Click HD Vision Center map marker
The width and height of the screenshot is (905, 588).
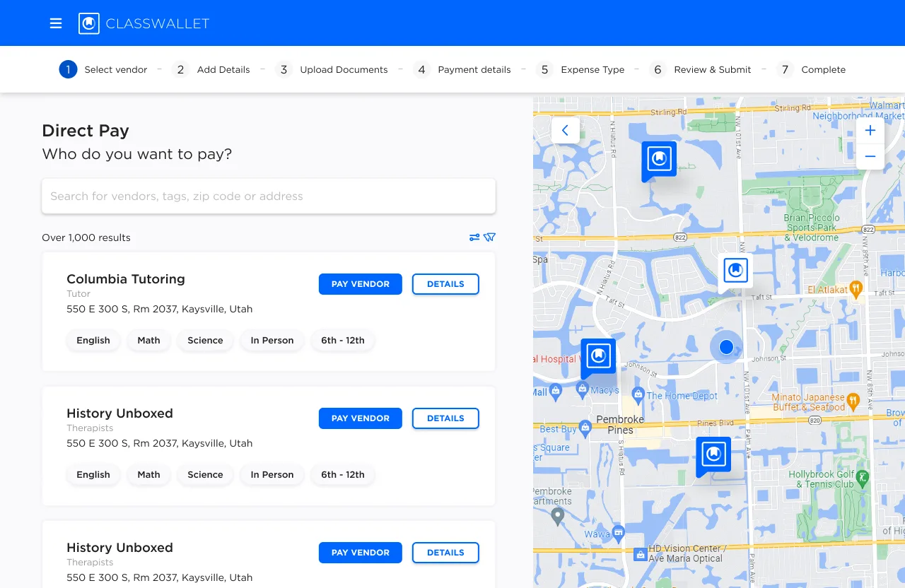tap(640, 554)
